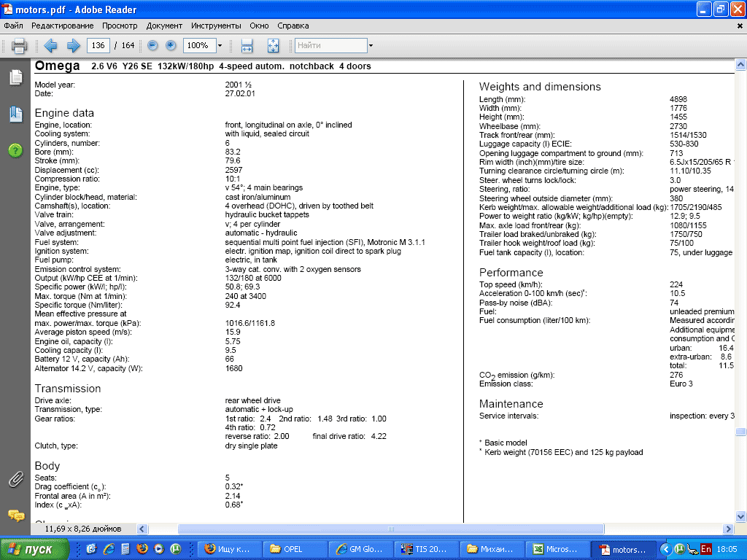Open the Файл menu
The height and width of the screenshot is (560, 747).
[x=13, y=26]
